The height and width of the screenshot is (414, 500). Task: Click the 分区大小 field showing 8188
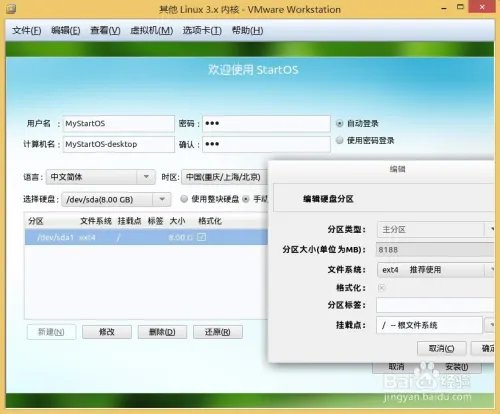click(x=435, y=250)
